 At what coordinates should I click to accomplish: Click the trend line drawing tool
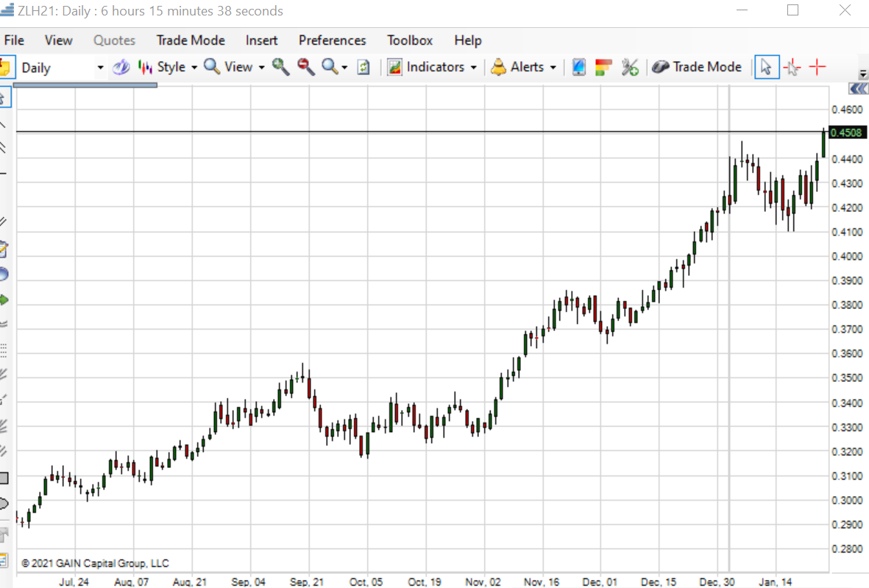point(3,125)
